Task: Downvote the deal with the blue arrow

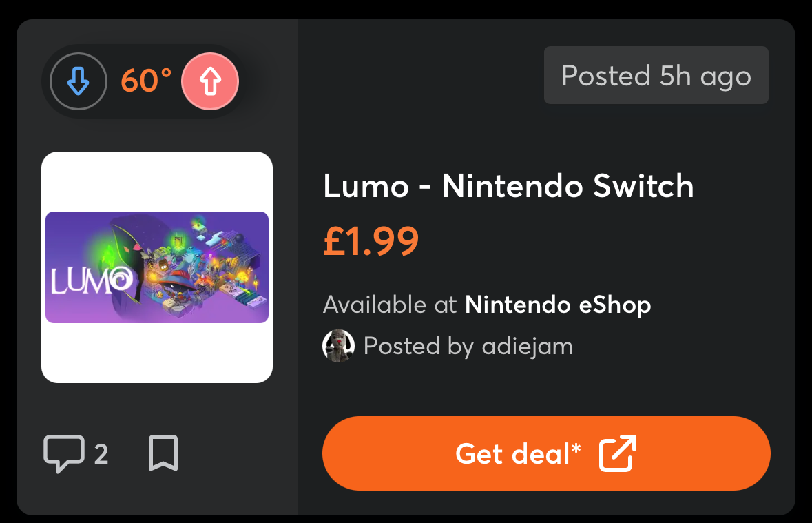Action: (79, 81)
